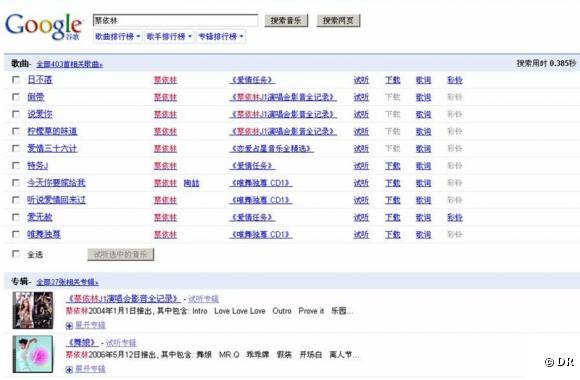Viewport: 580px width, 380px height.
Task: Check the box for 听说爱情回来过
Action: pos(16,200)
